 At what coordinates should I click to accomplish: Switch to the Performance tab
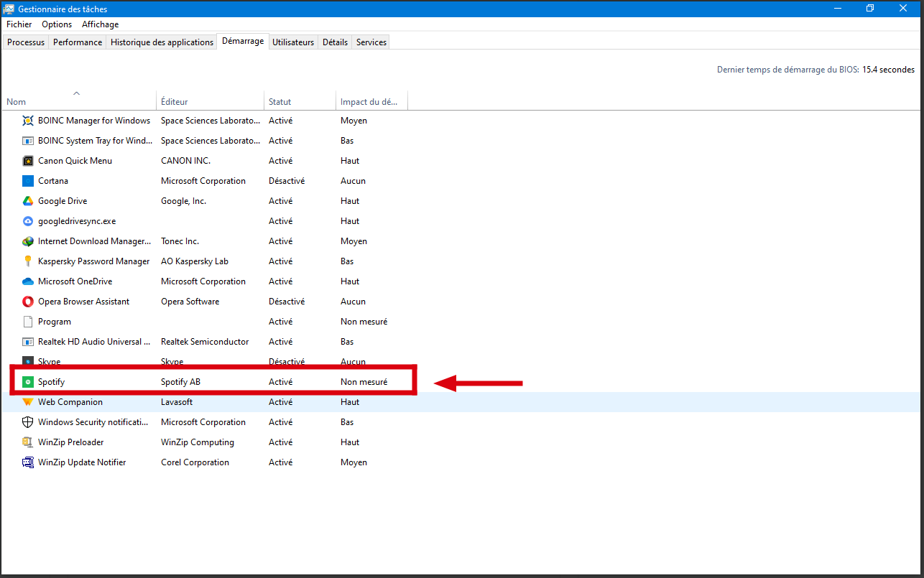pos(78,42)
